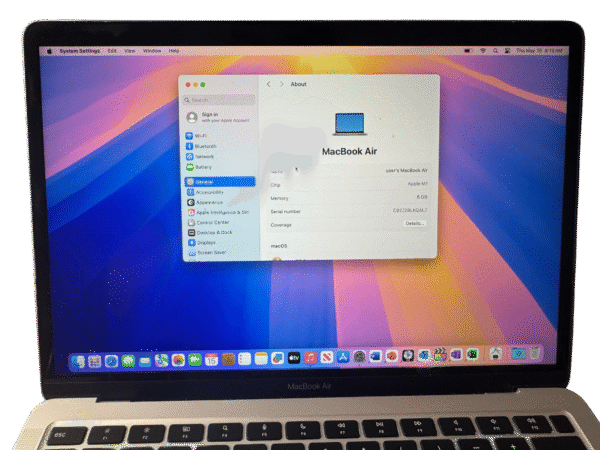Click the Serial number row value
Image resolution: width=600 pixels, height=450 pixels.
point(410,210)
